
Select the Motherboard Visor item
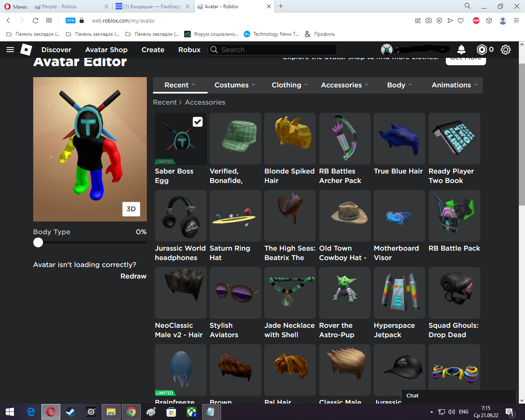399,216
